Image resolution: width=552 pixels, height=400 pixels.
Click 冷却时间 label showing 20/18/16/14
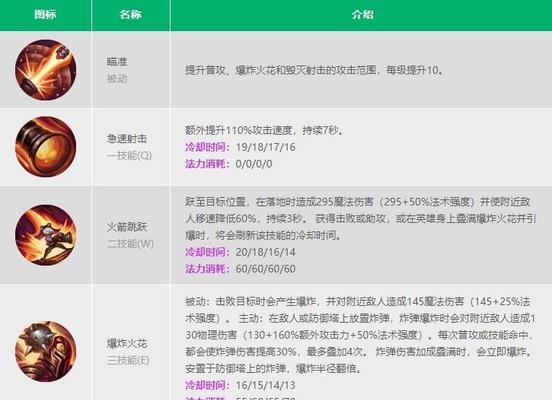tap(208, 252)
